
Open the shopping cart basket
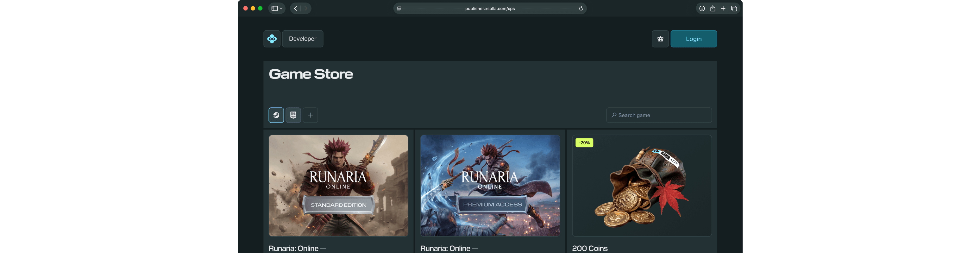click(660, 39)
